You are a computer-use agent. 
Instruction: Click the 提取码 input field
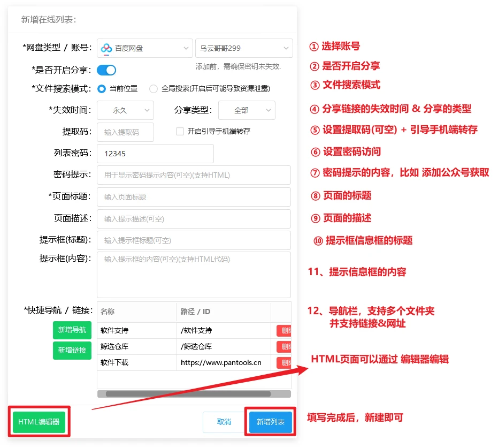point(125,132)
